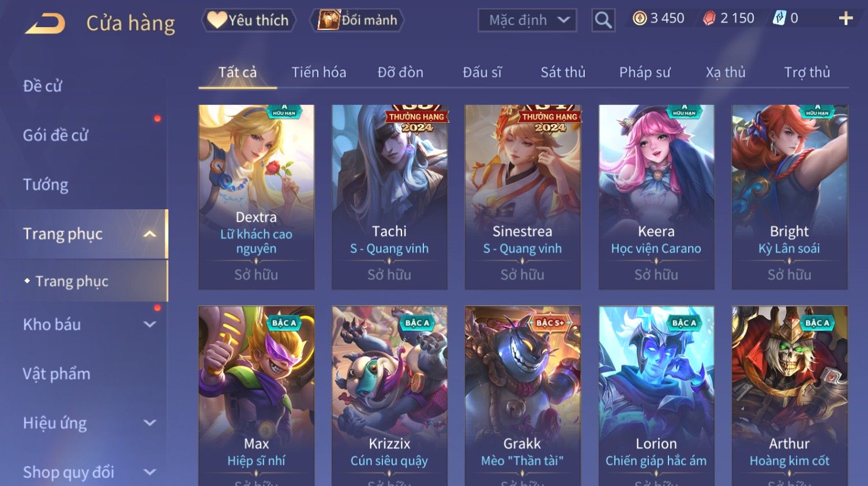Open the search magnifier icon
868x486 pixels.
pyautogui.click(x=603, y=20)
